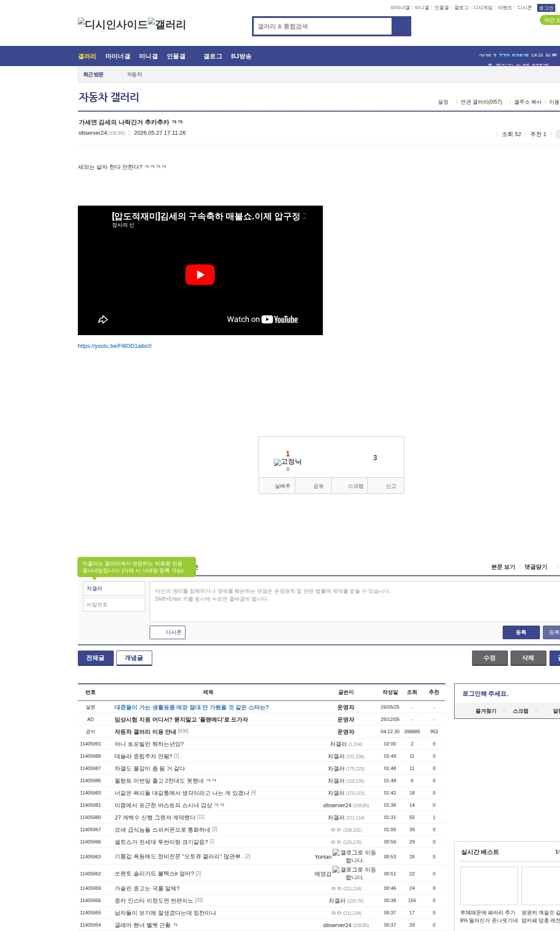Select the 전체글 tab

coord(95,658)
